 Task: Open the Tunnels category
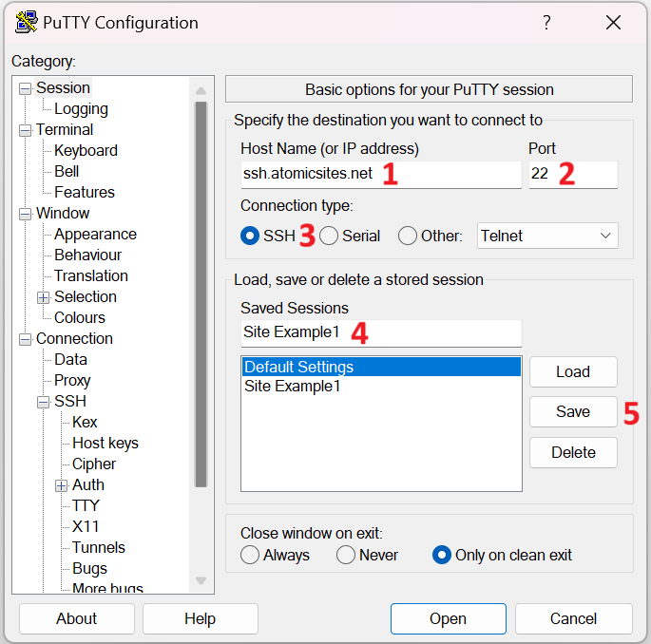point(99,547)
